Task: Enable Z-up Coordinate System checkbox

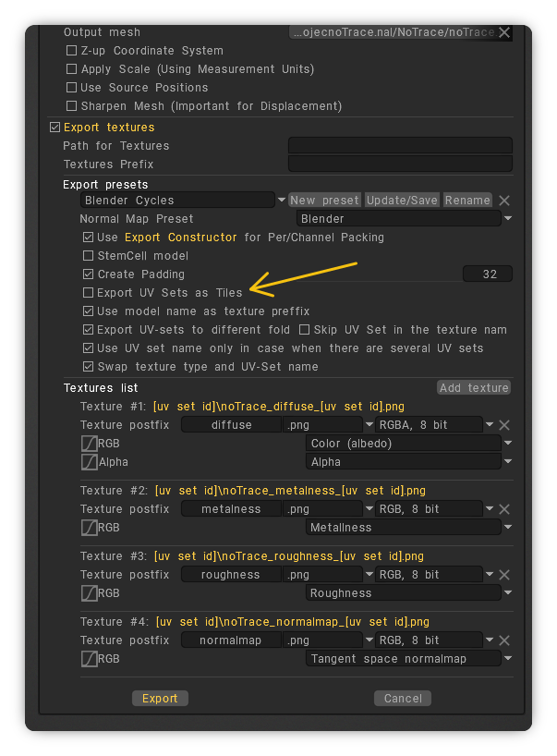Action: [x=72, y=51]
